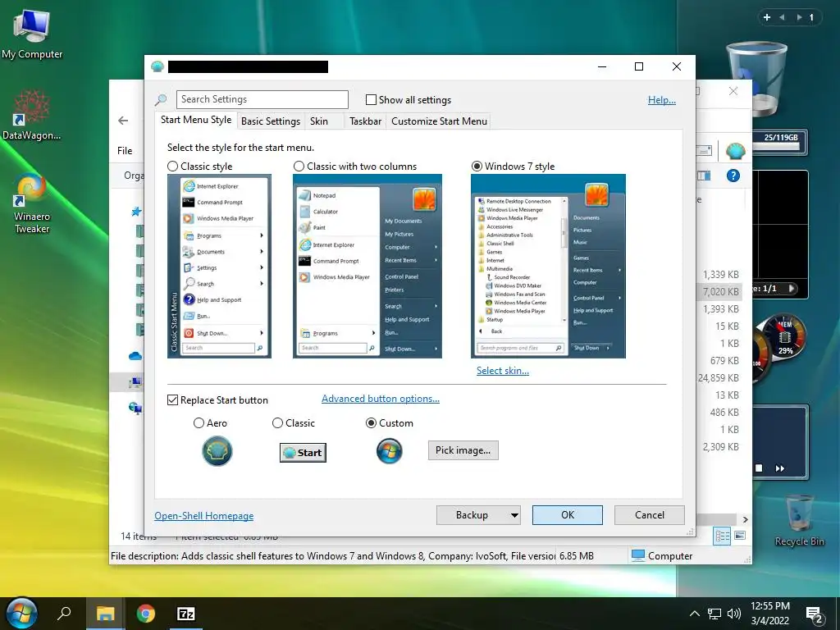Click the network tray icon
This screenshot has width=840, height=630.
point(714,614)
